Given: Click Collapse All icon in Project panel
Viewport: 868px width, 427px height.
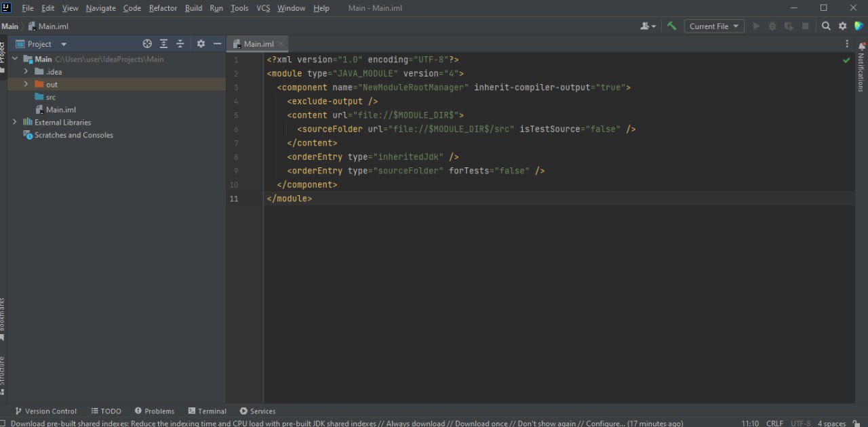Looking at the screenshot, I should 180,43.
